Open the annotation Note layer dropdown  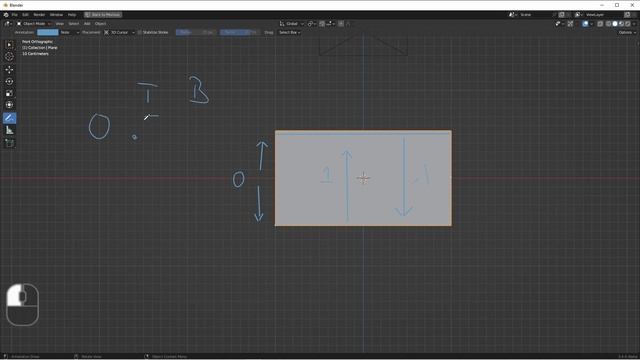coord(69,32)
